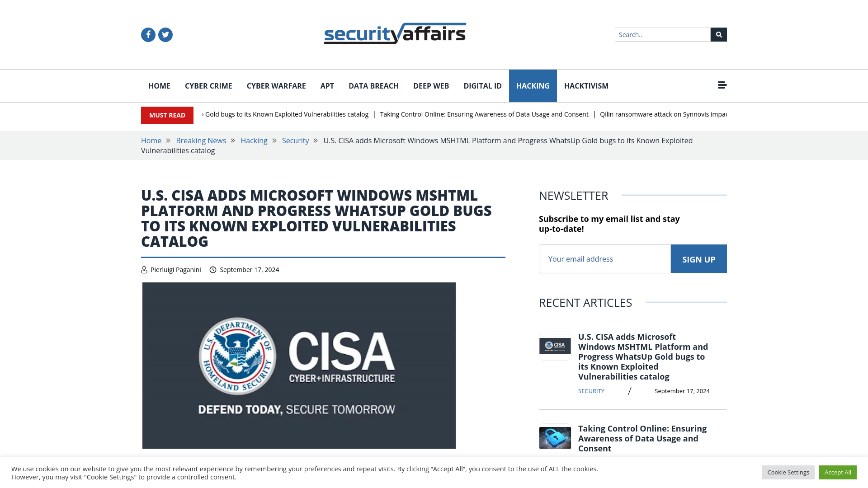This screenshot has height=488, width=868.
Task: Open the CYBER CRIME menu item
Action: 208,86
